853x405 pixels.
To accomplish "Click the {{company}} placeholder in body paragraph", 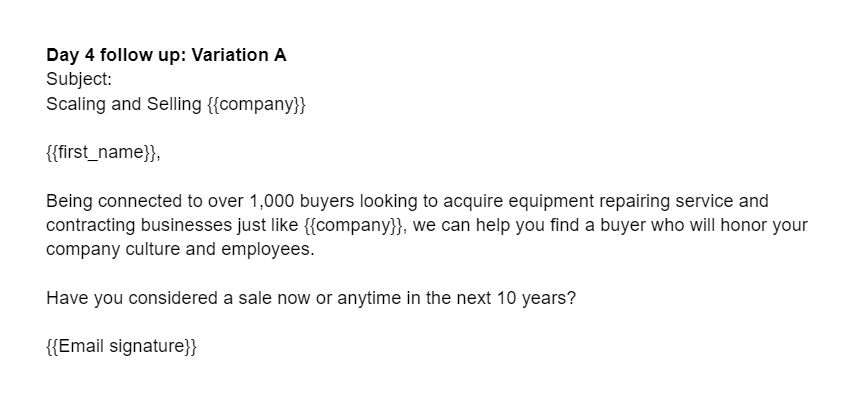I will (348, 226).
